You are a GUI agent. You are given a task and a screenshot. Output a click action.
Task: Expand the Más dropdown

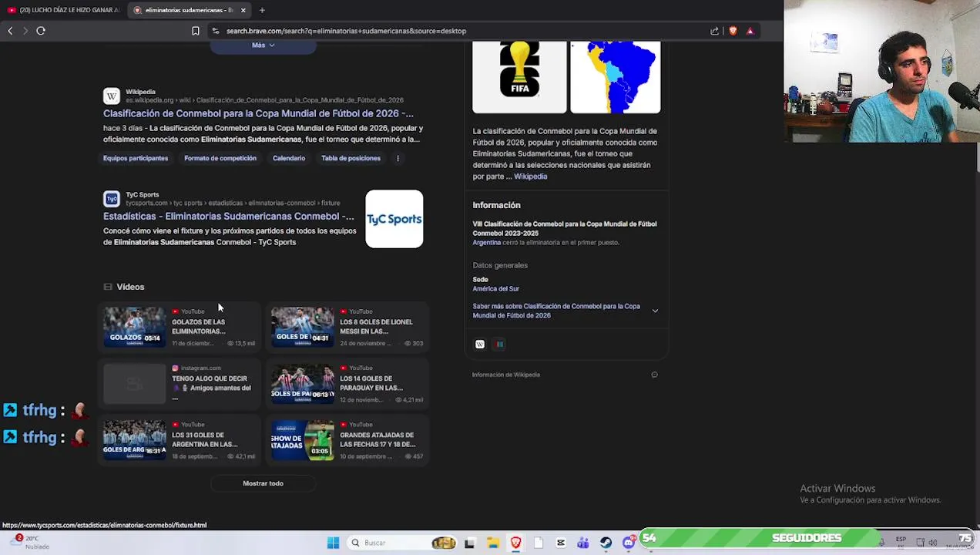coord(263,45)
